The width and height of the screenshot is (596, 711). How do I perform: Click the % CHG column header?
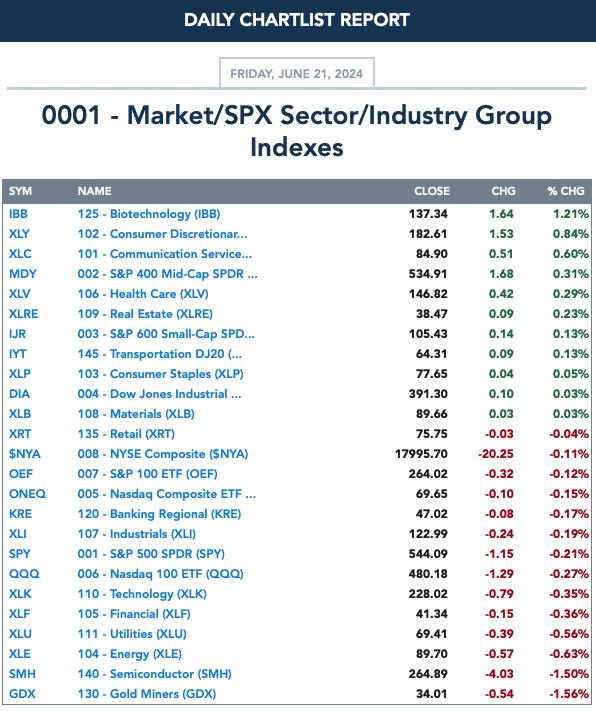coord(566,191)
